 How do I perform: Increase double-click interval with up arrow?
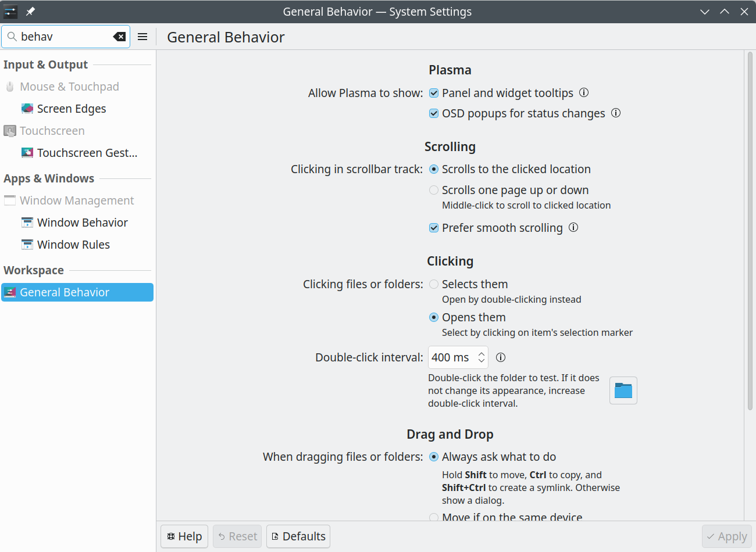click(482, 353)
